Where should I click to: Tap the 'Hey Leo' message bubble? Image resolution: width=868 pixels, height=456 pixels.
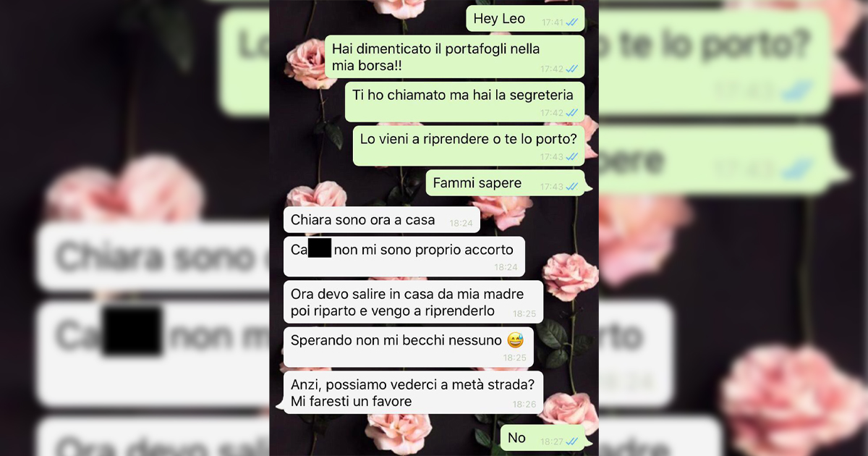[x=525, y=18]
